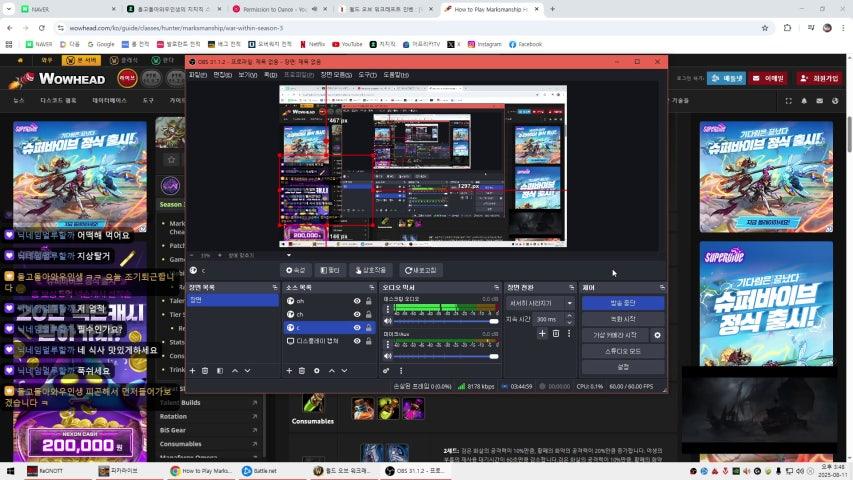
Task: Toggle lock on the 'oh' source
Action: click(369, 301)
